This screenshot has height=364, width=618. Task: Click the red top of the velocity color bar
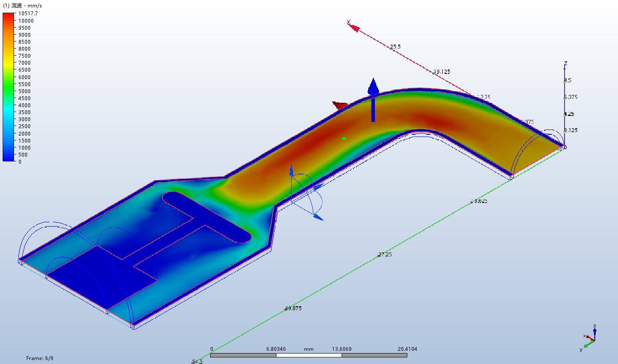click(9, 17)
